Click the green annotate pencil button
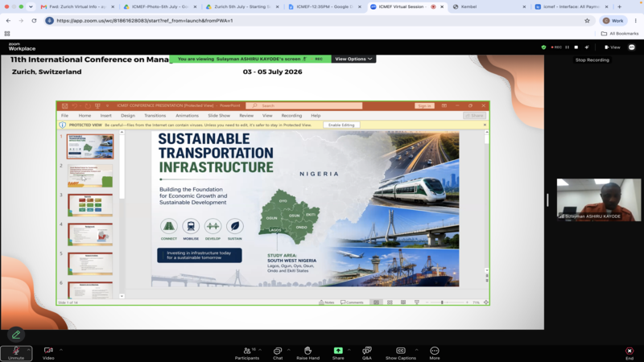 point(16,335)
